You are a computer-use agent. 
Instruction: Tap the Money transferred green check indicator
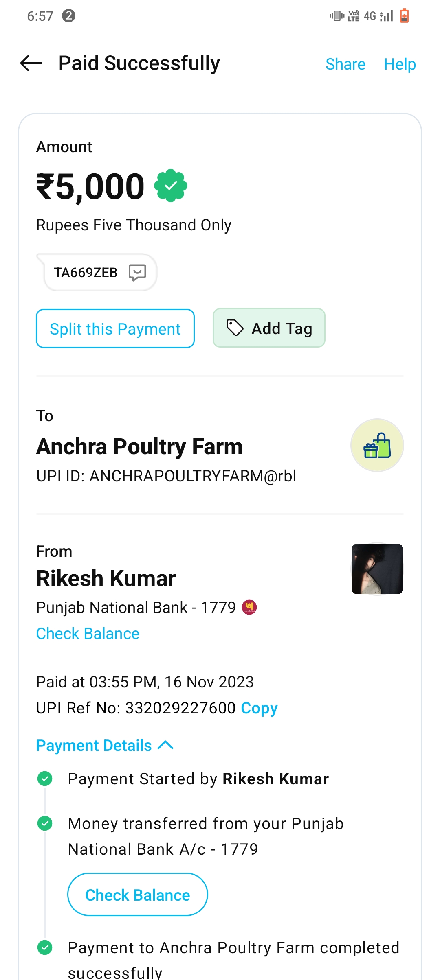(x=45, y=823)
